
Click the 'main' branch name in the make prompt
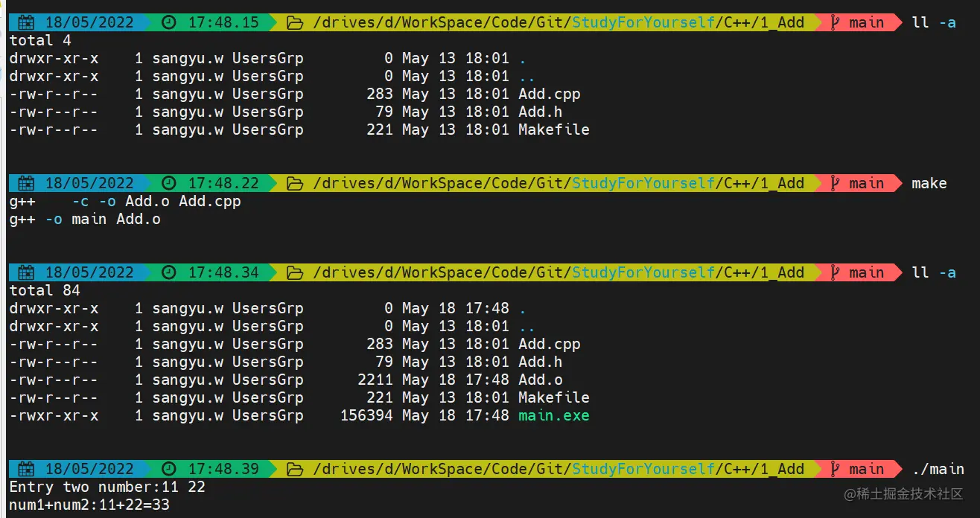tap(867, 183)
